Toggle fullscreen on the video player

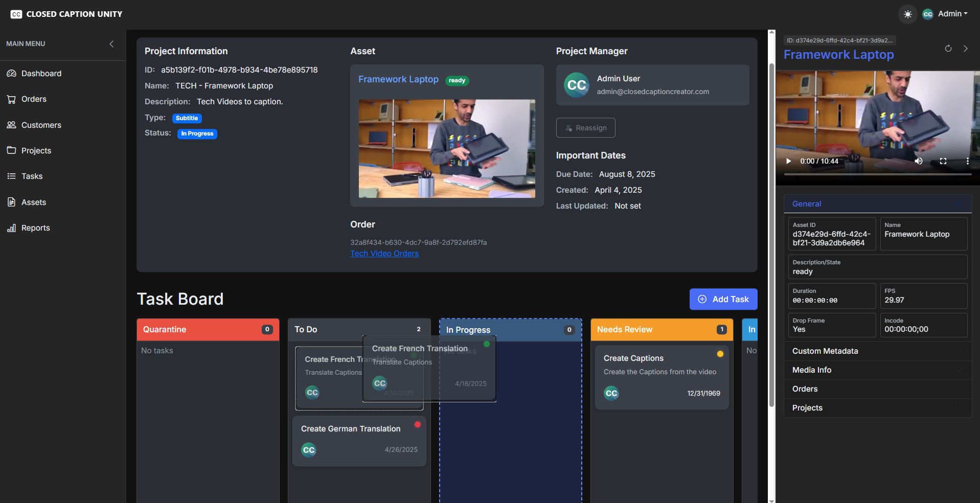[x=944, y=161]
